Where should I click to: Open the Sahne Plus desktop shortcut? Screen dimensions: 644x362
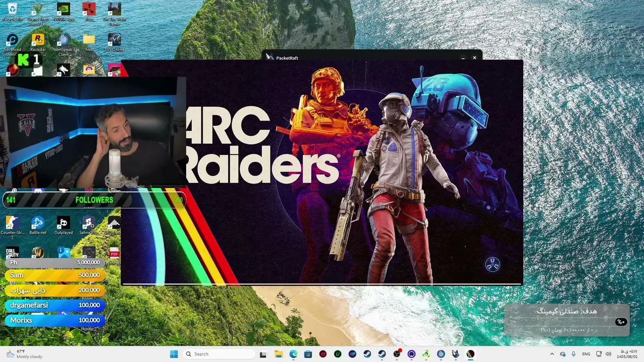89,226
